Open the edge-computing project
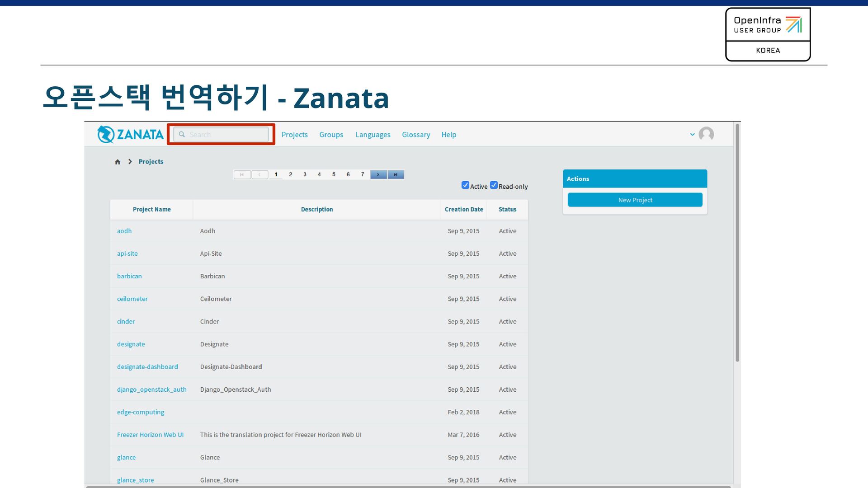This screenshot has width=868, height=488. [141, 412]
